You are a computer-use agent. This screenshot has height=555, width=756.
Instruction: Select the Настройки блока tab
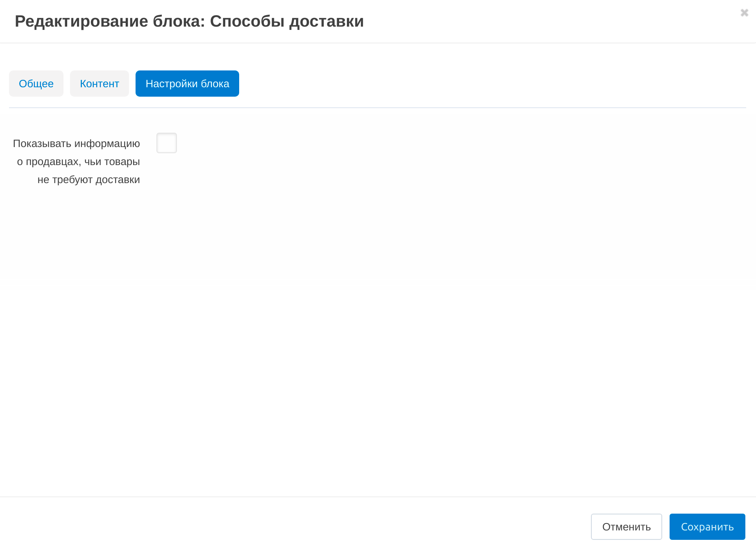[187, 84]
